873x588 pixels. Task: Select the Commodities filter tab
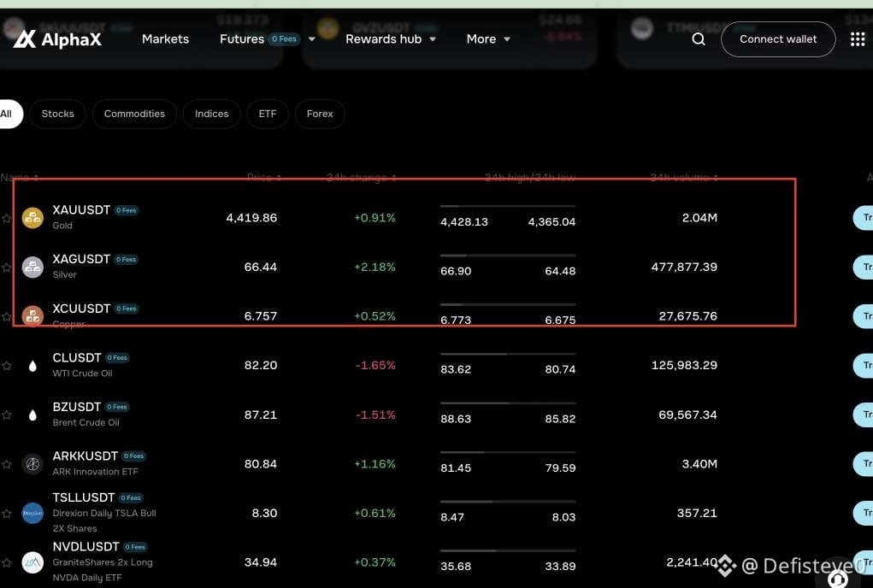[x=134, y=114]
